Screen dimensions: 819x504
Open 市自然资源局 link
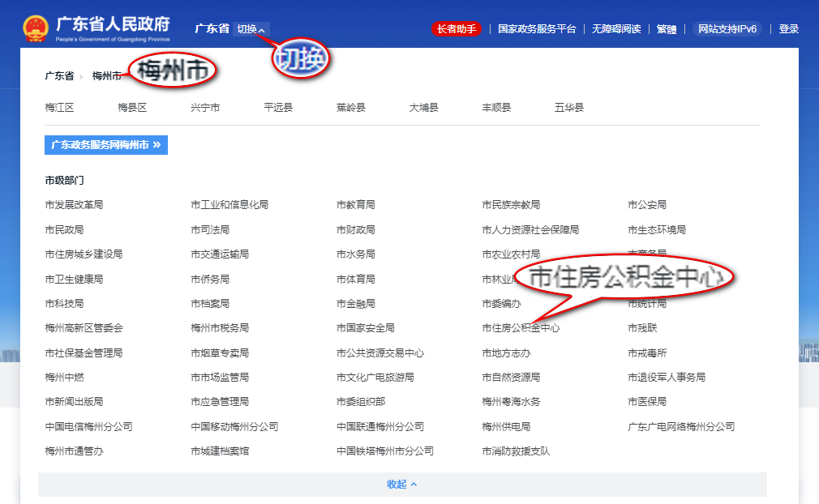511,378
